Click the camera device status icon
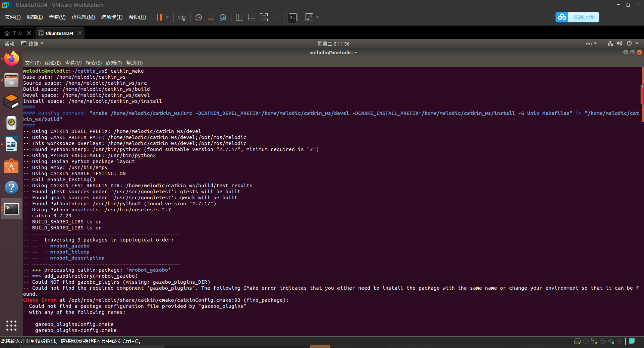 [x=620, y=341]
